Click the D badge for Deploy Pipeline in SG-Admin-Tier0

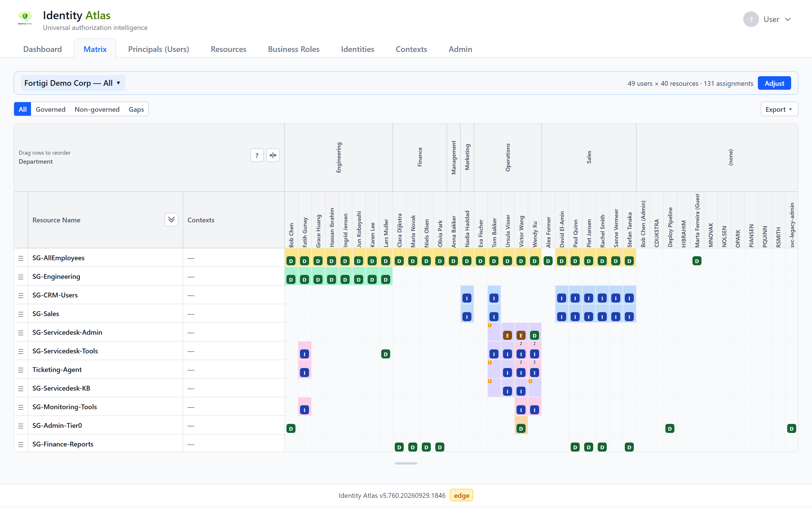click(670, 428)
